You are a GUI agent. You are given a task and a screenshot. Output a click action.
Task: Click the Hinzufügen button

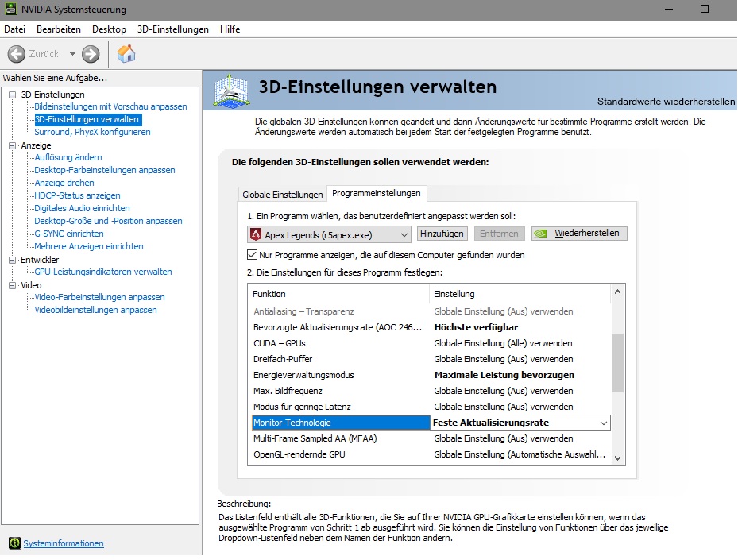[x=442, y=234]
